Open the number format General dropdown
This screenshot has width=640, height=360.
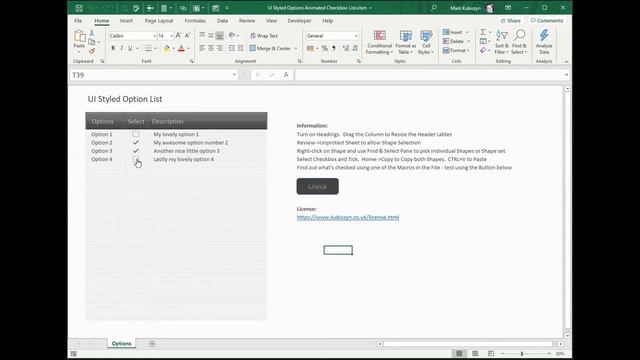point(356,36)
